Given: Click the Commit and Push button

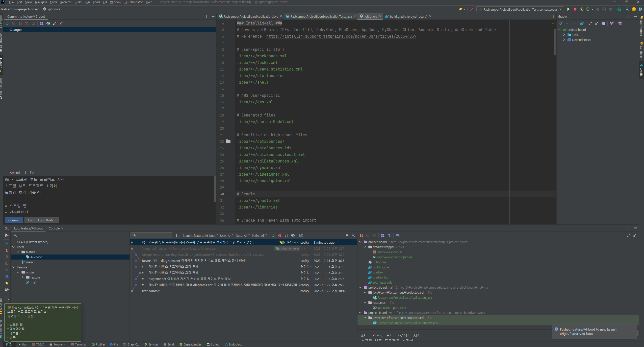Looking at the screenshot, I should (41, 220).
